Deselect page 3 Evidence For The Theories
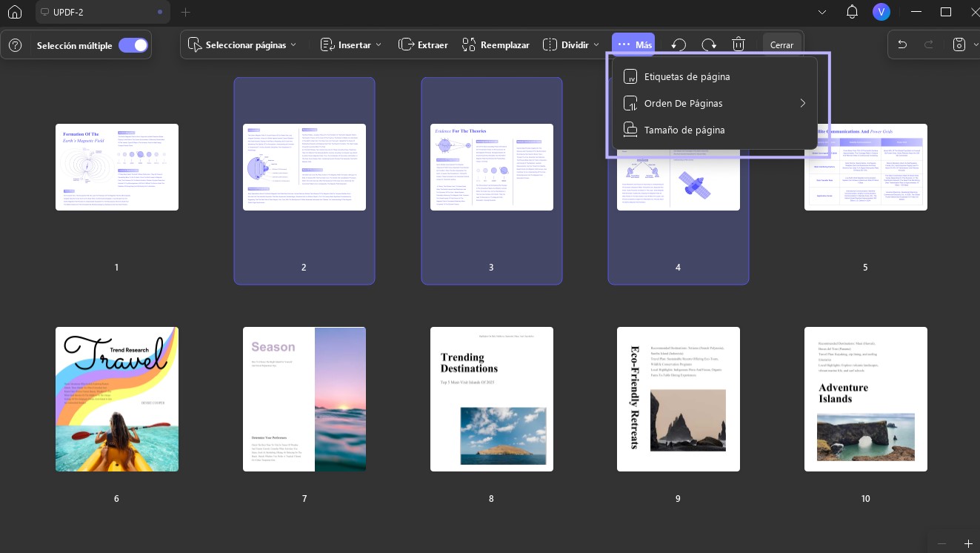Screen dimensions: 980x553 pos(492,167)
